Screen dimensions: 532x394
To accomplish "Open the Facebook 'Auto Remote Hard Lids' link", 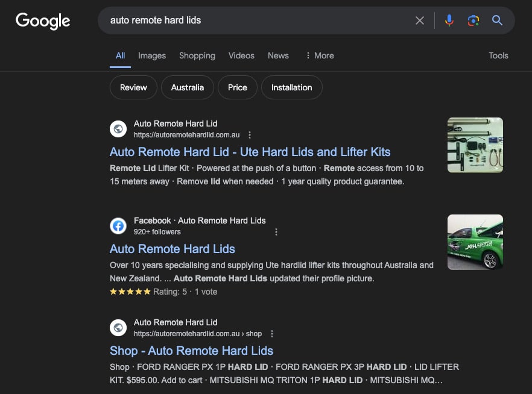I will [173, 249].
